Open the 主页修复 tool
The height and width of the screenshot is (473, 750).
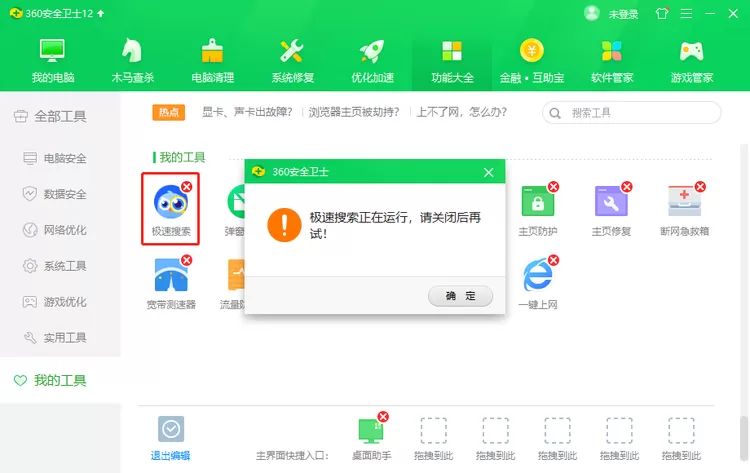click(x=611, y=202)
